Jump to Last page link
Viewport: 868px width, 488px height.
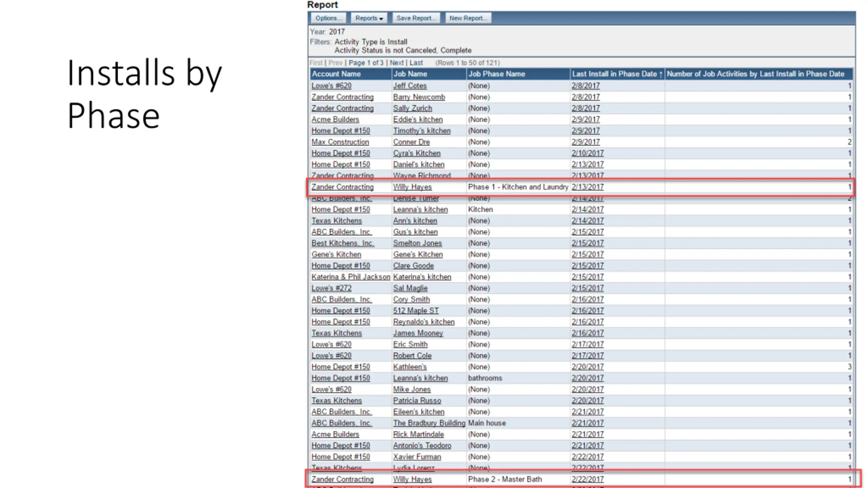click(x=416, y=63)
